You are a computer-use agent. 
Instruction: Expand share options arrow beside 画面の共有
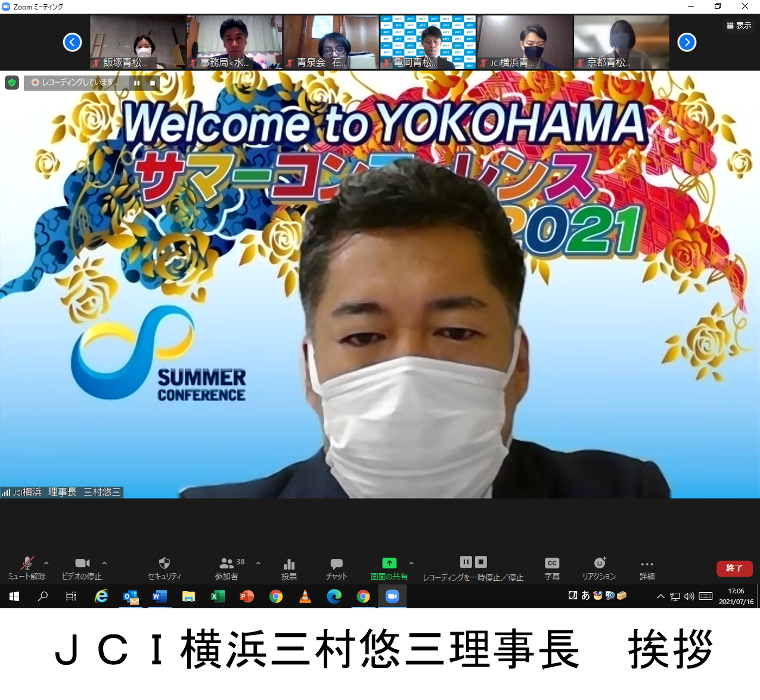pos(411,563)
